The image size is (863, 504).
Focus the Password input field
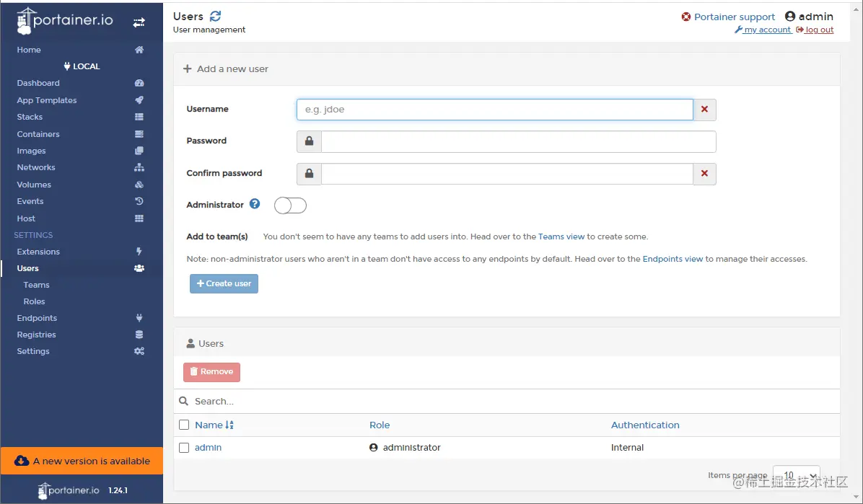[519, 141]
